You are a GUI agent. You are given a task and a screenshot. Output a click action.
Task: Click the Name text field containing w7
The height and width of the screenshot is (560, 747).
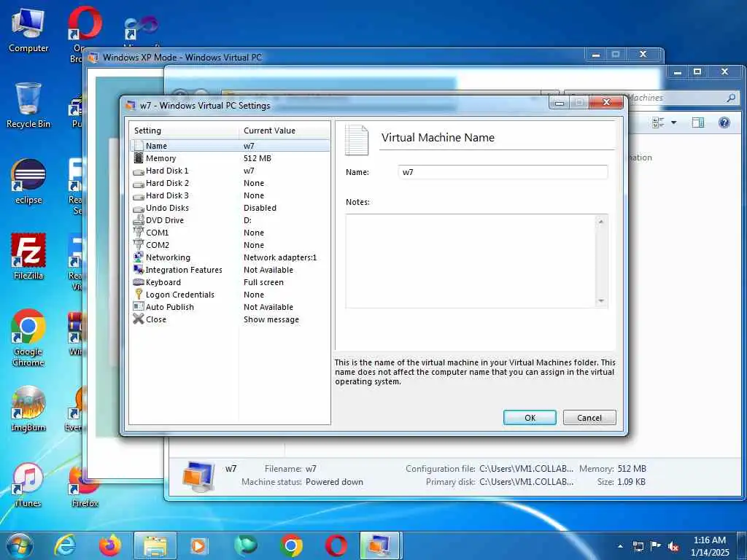click(503, 172)
